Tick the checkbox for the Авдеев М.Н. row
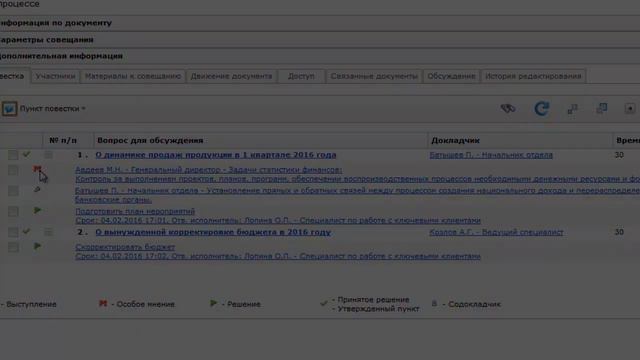 pos(13,170)
